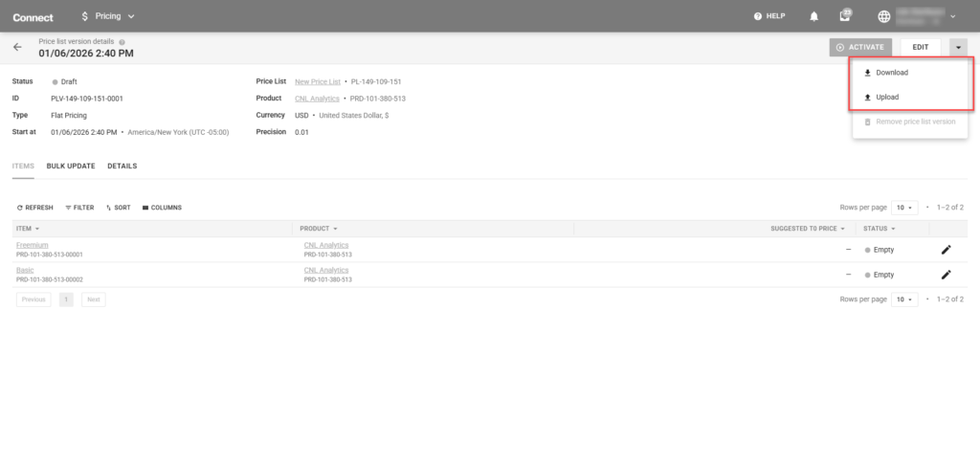Image resolution: width=980 pixels, height=465 pixels.
Task: Open the Filter options
Action: coord(79,208)
